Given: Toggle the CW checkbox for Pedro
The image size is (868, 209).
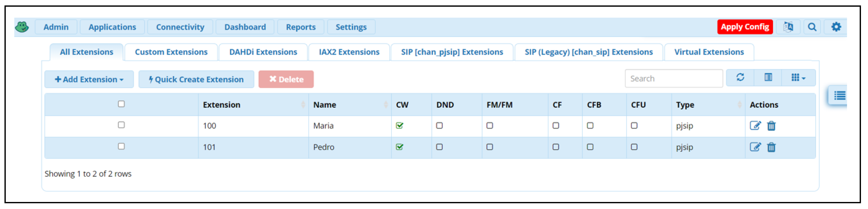Looking at the screenshot, I should tap(400, 147).
